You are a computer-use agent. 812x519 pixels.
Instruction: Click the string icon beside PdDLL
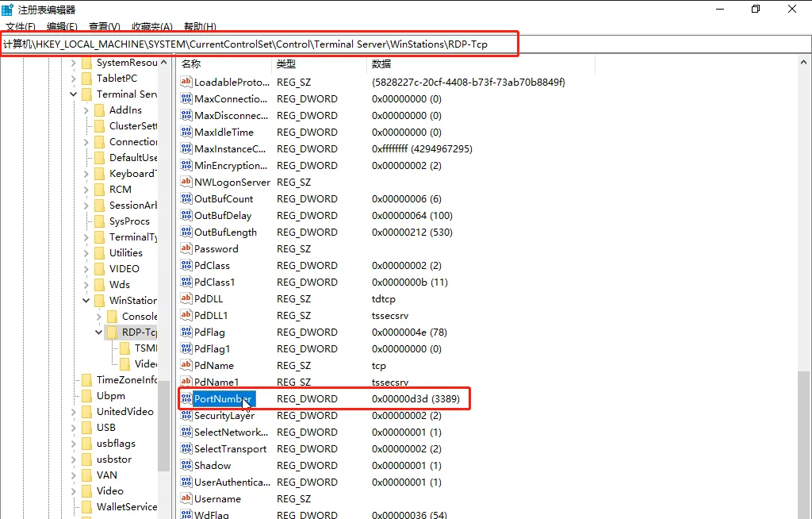click(x=186, y=299)
